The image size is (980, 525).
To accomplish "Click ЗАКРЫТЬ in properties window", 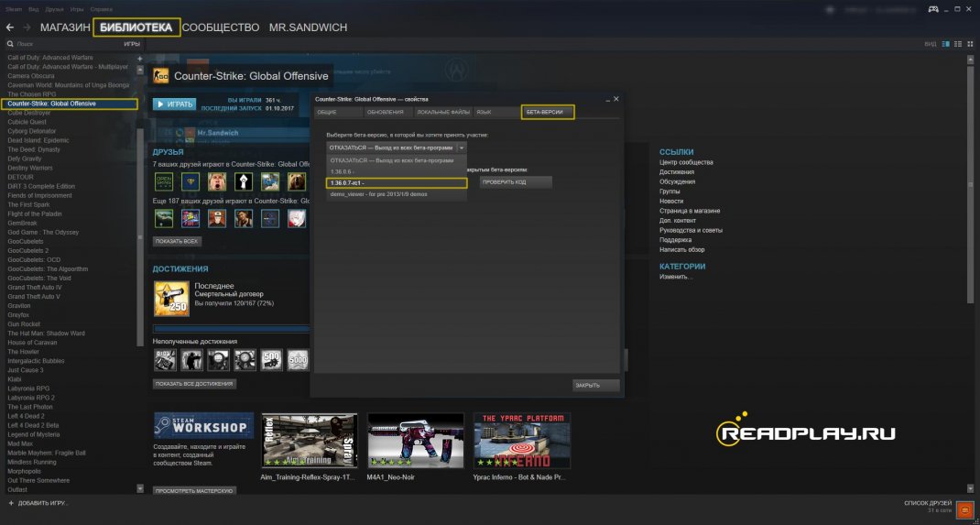I will coord(595,385).
